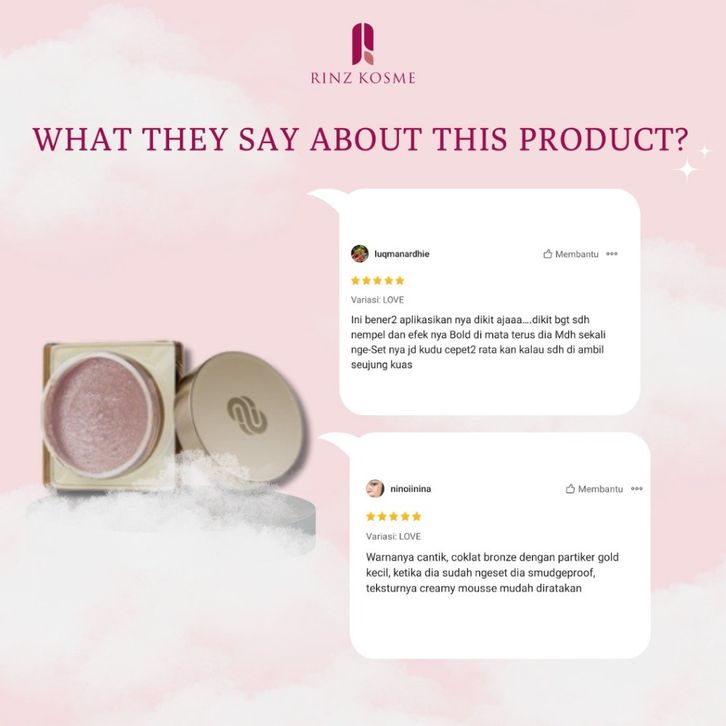Click Variasi: LOVE on second review
The image size is (726, 726).
[394, 536]
